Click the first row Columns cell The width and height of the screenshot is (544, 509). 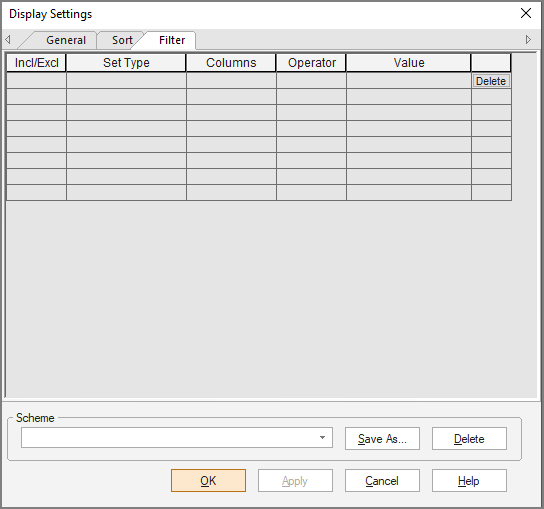pyautogui.click(x=231, y=80)
